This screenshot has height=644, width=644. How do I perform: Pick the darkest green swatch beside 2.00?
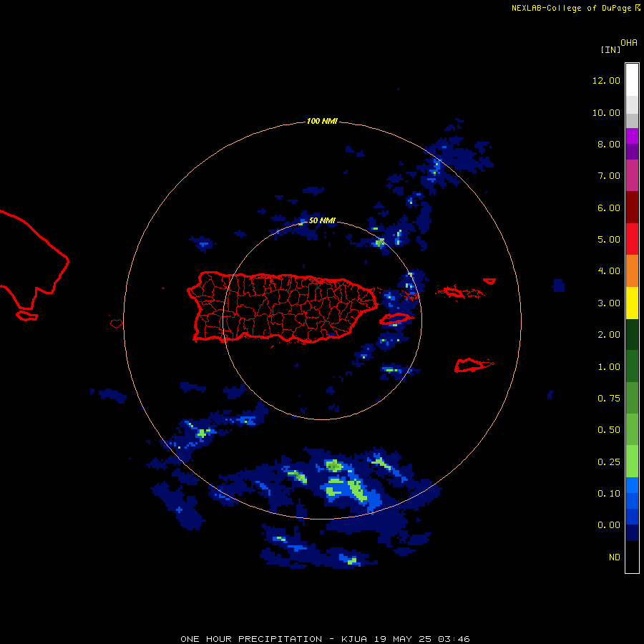632,335
